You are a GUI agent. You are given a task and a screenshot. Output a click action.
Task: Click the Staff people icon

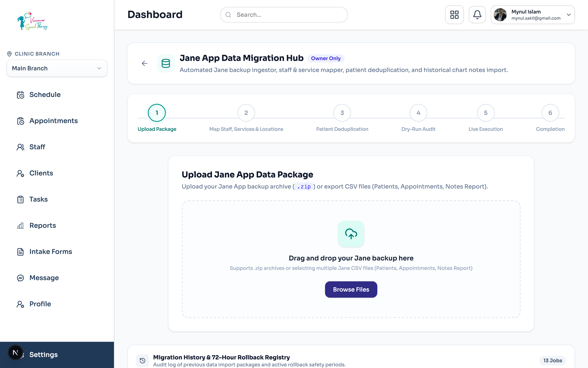tap(20, 147)
